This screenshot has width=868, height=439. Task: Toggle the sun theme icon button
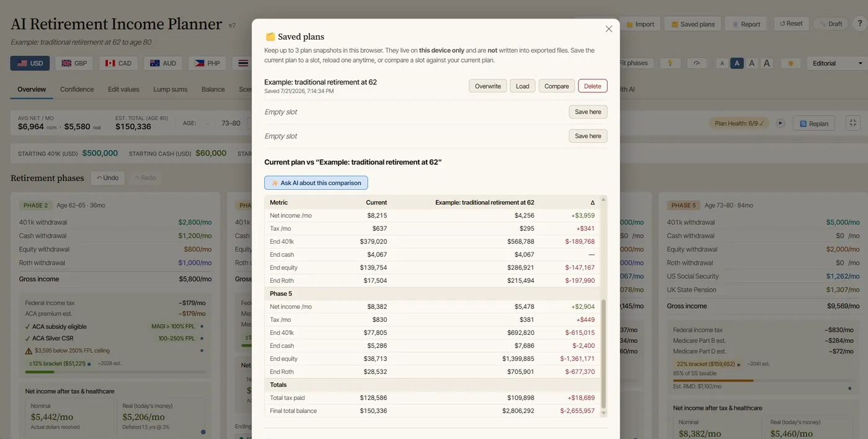(790, 63)
